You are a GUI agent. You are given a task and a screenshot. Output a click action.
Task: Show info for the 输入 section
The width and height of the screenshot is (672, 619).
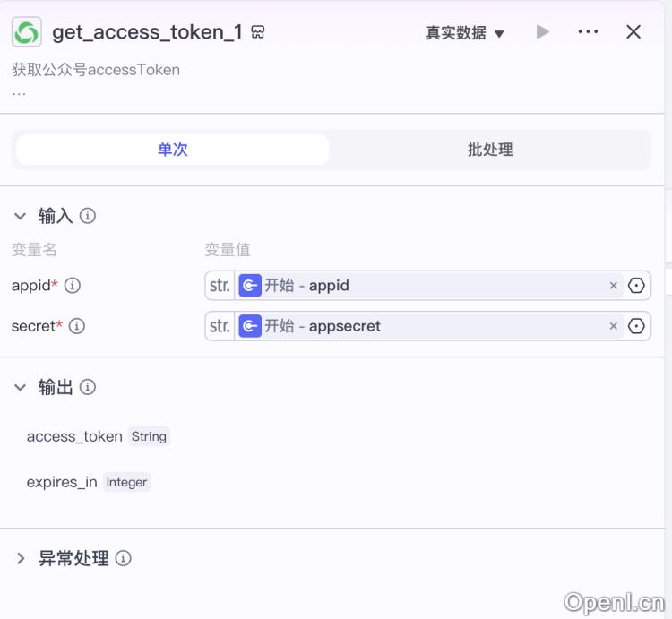88,216
